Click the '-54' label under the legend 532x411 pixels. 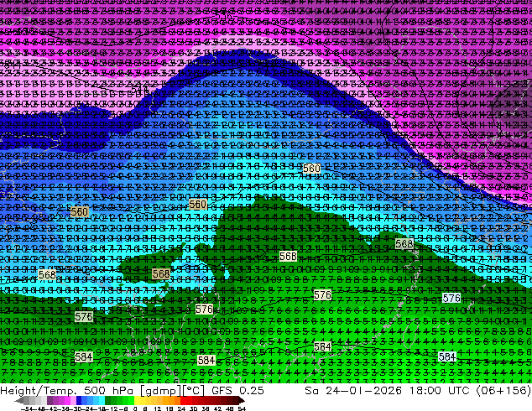pyautogui.click(x=27, y=408)
